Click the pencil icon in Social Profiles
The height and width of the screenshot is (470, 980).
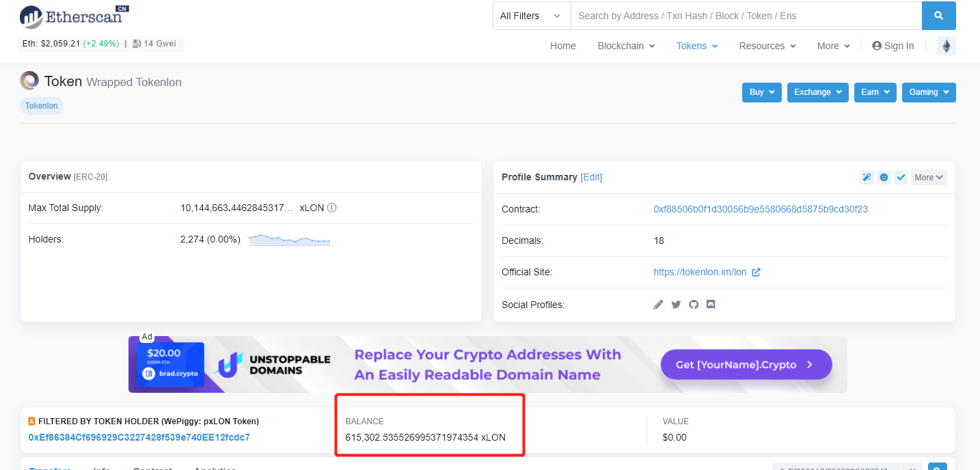click(658, 305)
